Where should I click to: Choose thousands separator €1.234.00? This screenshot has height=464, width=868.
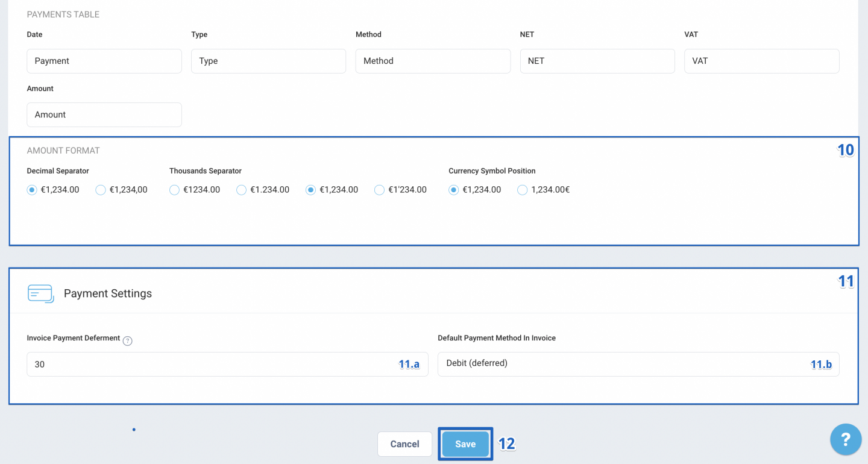[x=241, y=190]
